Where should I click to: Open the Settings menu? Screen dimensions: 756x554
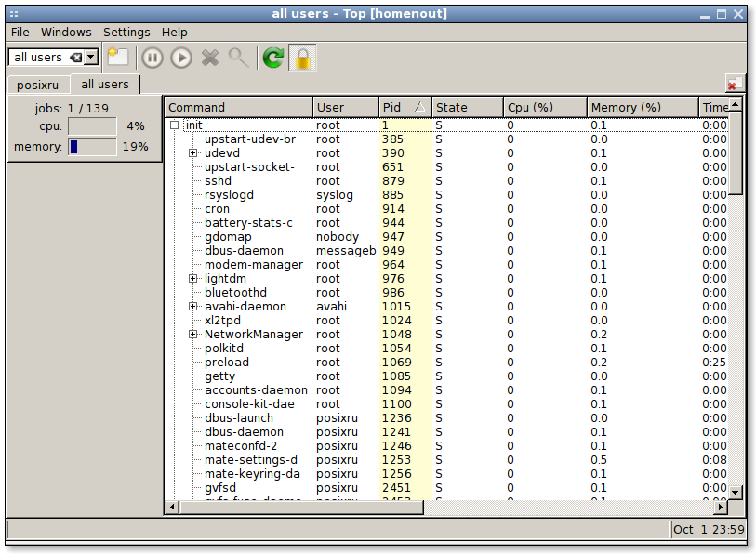(x=126, y=33)
